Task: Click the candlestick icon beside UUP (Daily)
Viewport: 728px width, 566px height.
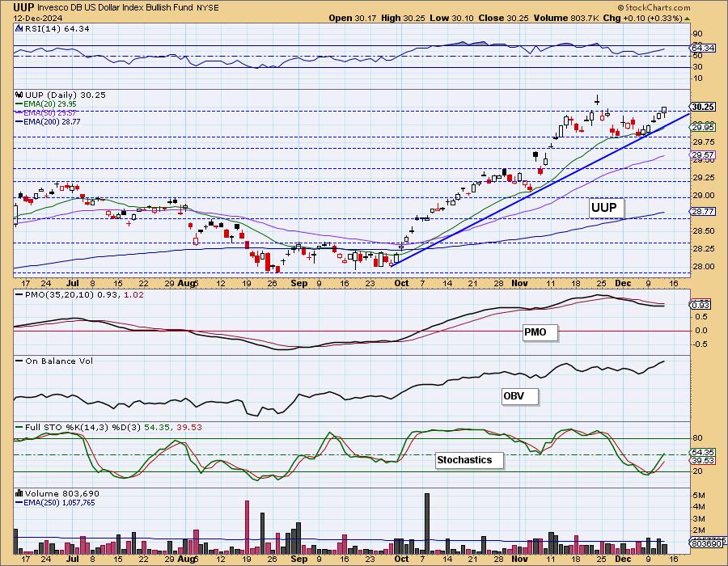Action: pos(19,95)
